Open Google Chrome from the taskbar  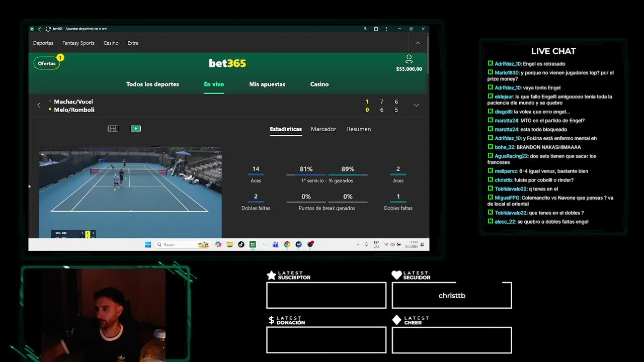[x=287, y=244]
